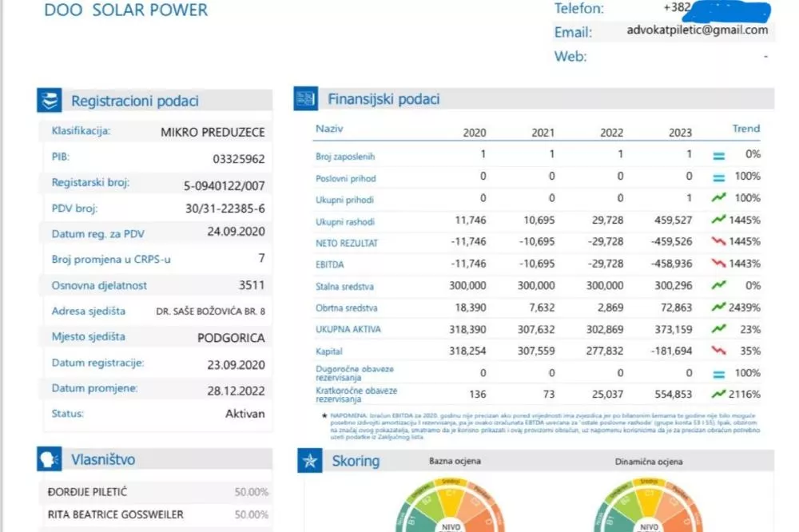Click the Skoring star icon
The height and width of the screenshot is (532, 799).
pyautogui.click(x=309, y=460)
